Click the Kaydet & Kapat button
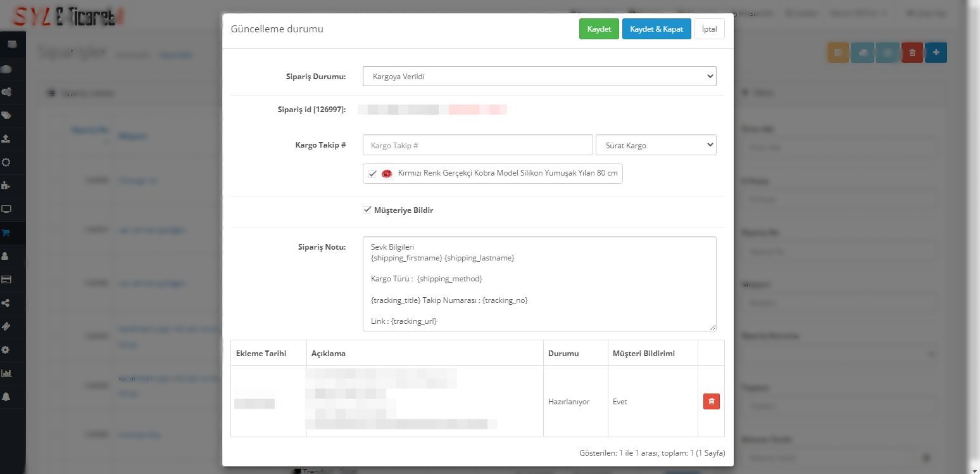The image size is (980, 474). tap(656, 29)
